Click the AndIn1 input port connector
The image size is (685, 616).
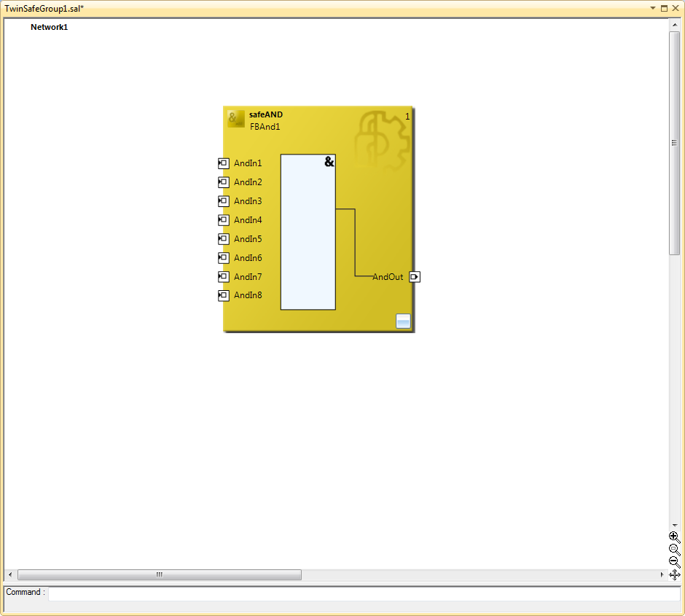point(223,163)
